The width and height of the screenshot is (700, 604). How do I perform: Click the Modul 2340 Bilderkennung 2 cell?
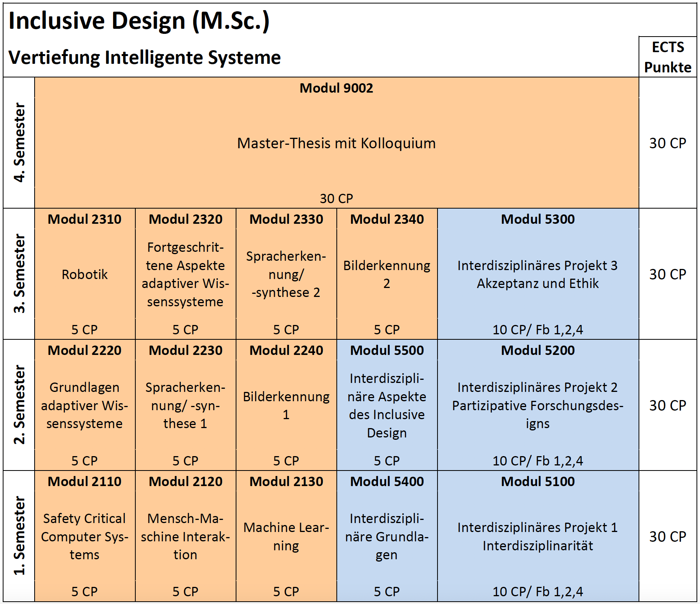[x=387, y=274]
